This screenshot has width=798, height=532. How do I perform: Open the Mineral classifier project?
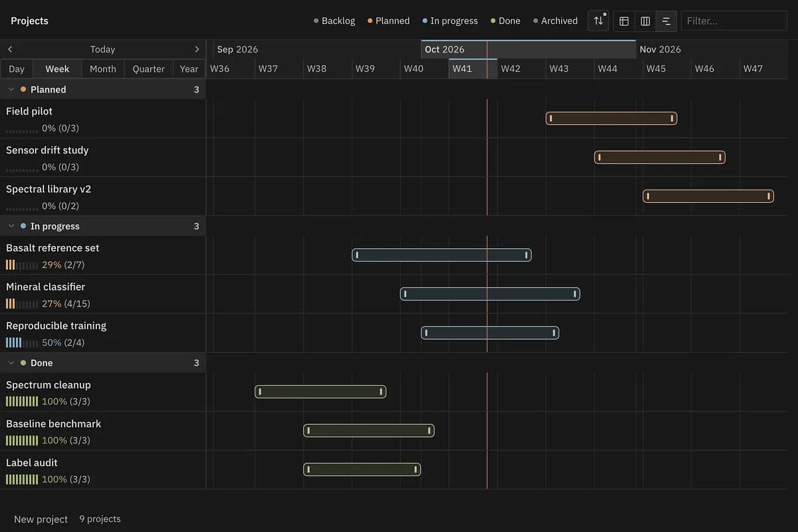(45, 287)
